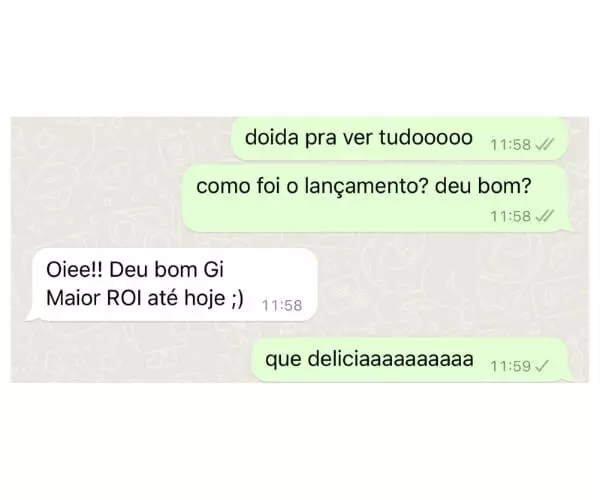Click the 'deu bom?' text in the second message
The width and height of the screenshot is (600, 500).
pos(483,186)
